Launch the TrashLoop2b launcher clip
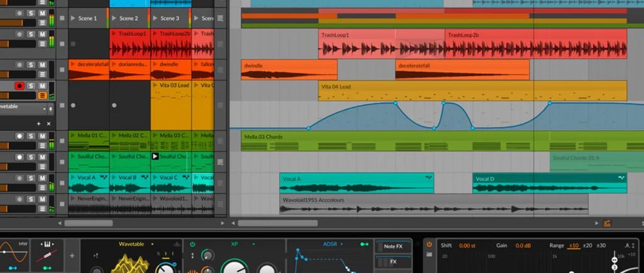 pos(155,34)
